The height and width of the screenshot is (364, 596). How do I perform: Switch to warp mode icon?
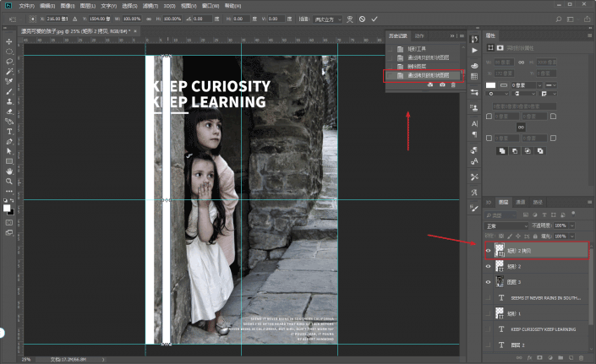[x=350, y=19]
